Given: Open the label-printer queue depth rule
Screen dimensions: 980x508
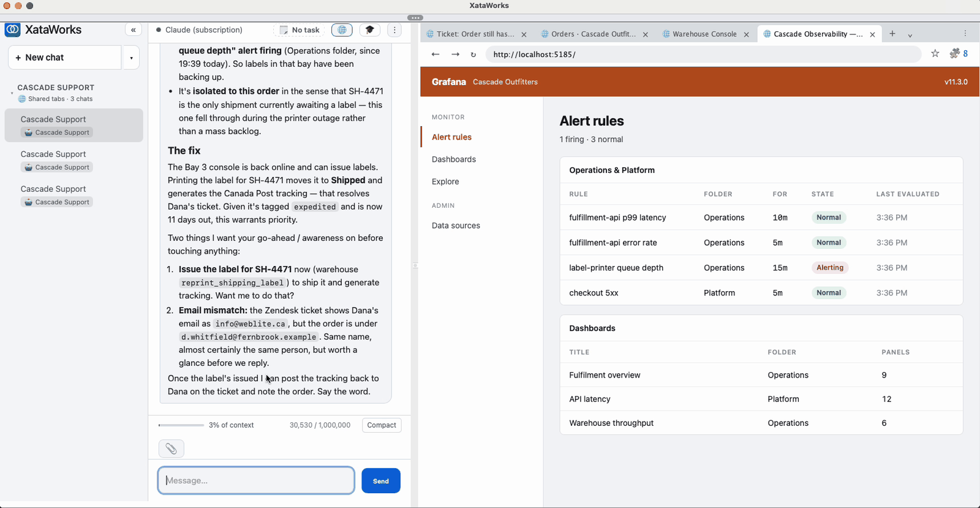Looking at the screenshot, I should click(x=616, y=268).
